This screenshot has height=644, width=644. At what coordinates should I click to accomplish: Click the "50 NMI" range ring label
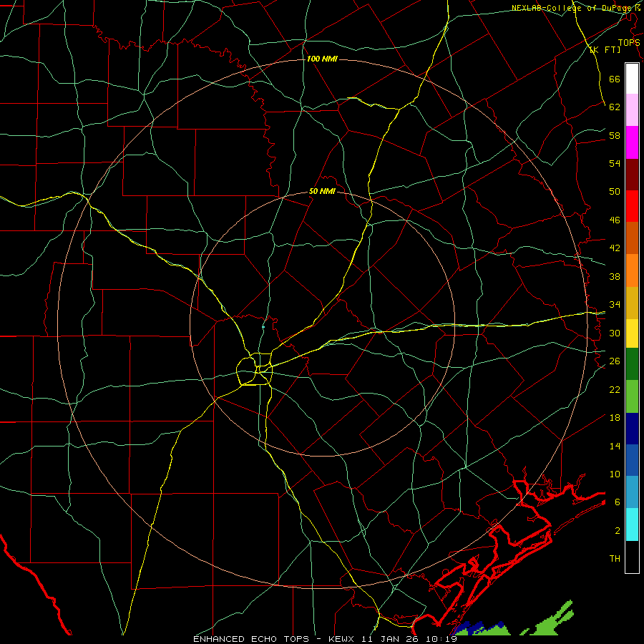(322, 191)
